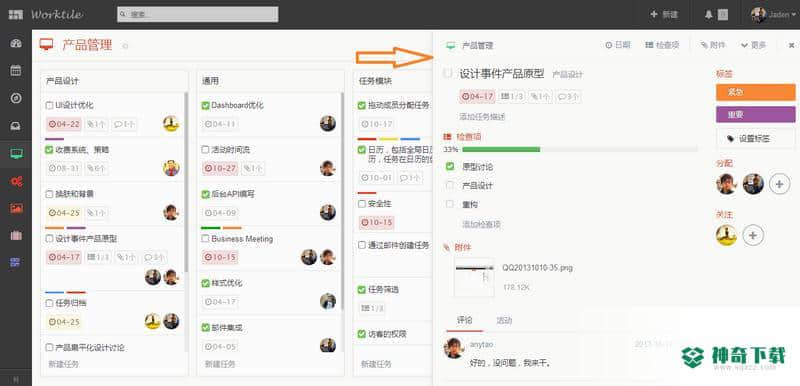The image size is (800, 386).
Task: Check the 安全性 task checkbox
Action: 362,204
